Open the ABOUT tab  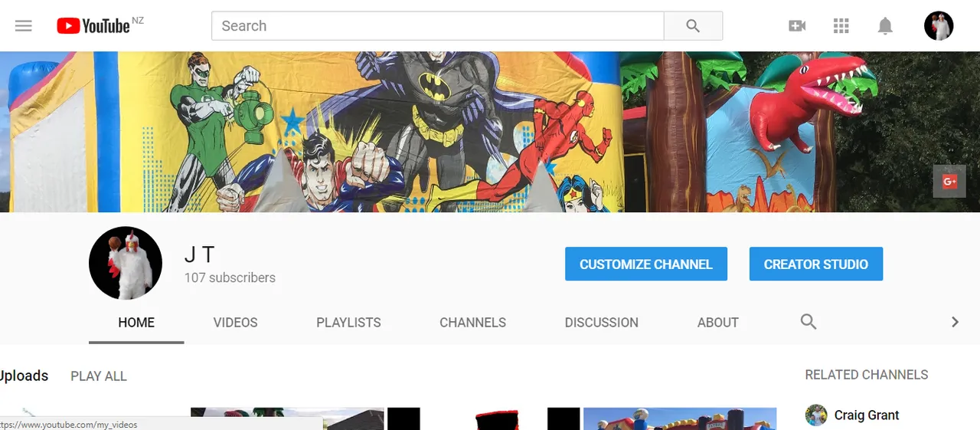[718, 323]
